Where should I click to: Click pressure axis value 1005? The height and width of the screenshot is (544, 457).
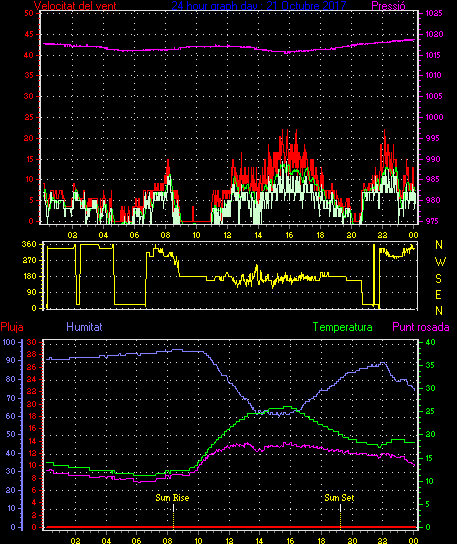coord(434,96)
